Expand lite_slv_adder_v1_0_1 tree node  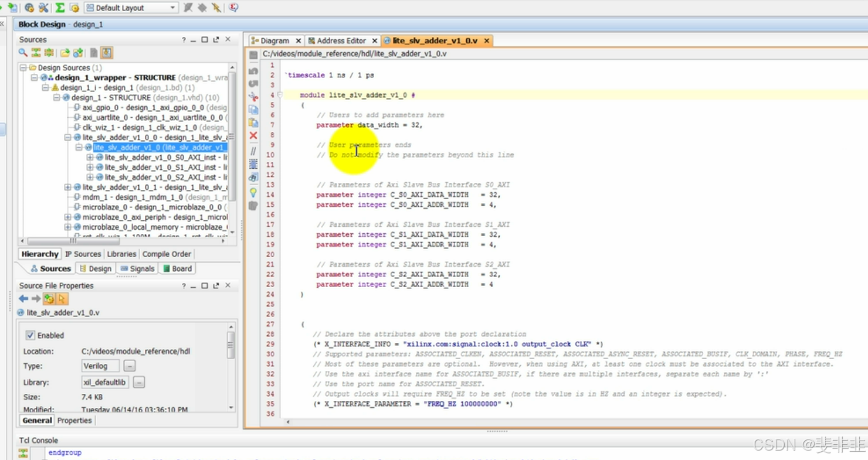[x=68, y=188]
